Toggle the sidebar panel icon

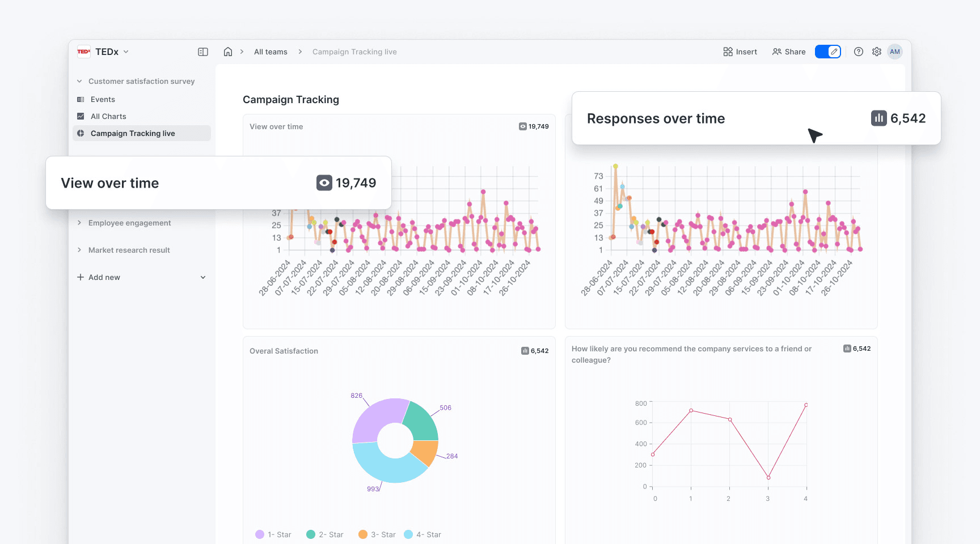pos(203,52)
